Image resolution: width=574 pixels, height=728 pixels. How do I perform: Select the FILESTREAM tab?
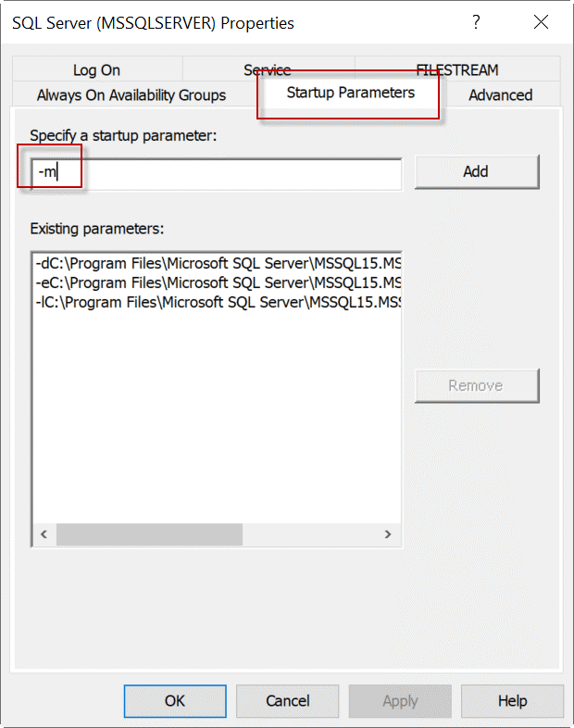[457, 69]
